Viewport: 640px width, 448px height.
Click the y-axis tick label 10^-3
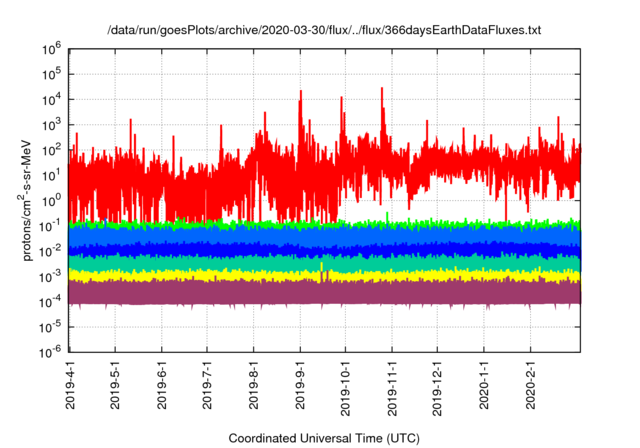click(50, 277)
